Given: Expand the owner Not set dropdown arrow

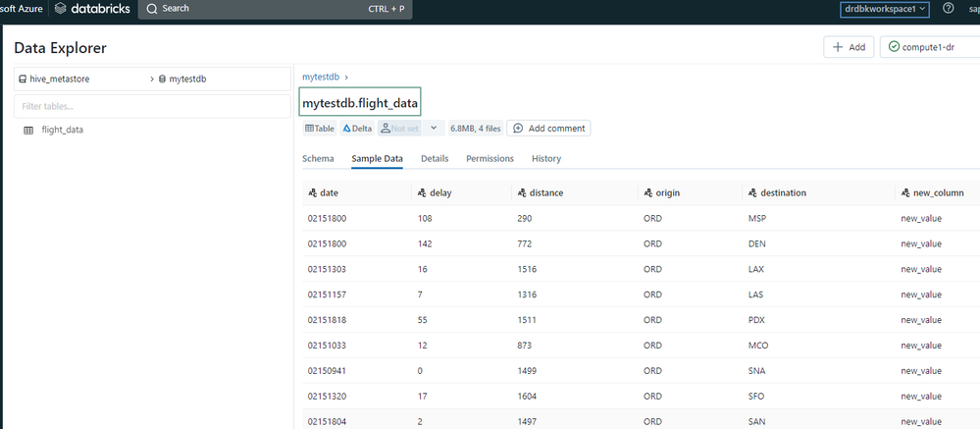Looking at the screenshot, I should click(434, 129).
